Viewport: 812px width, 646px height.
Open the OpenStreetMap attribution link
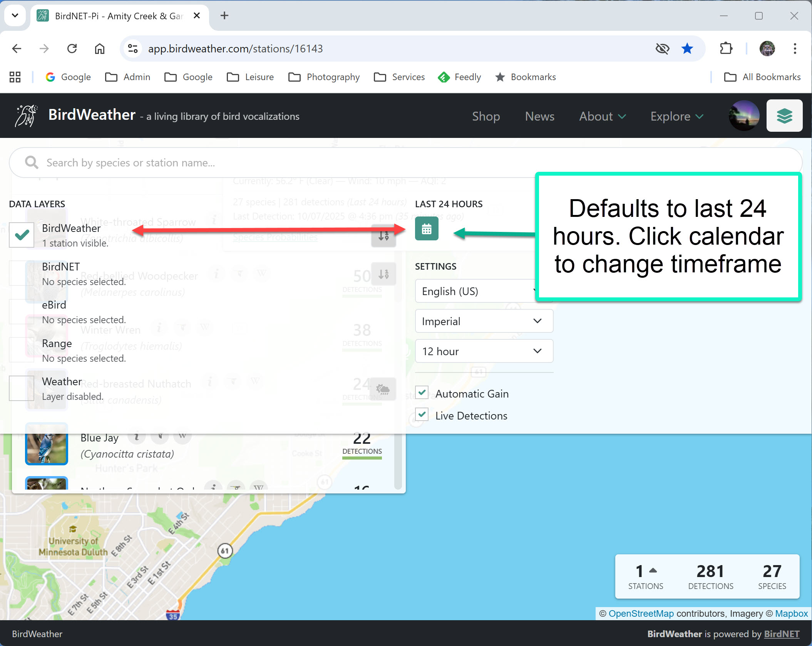pyautogui.click(x=641, y=613)
